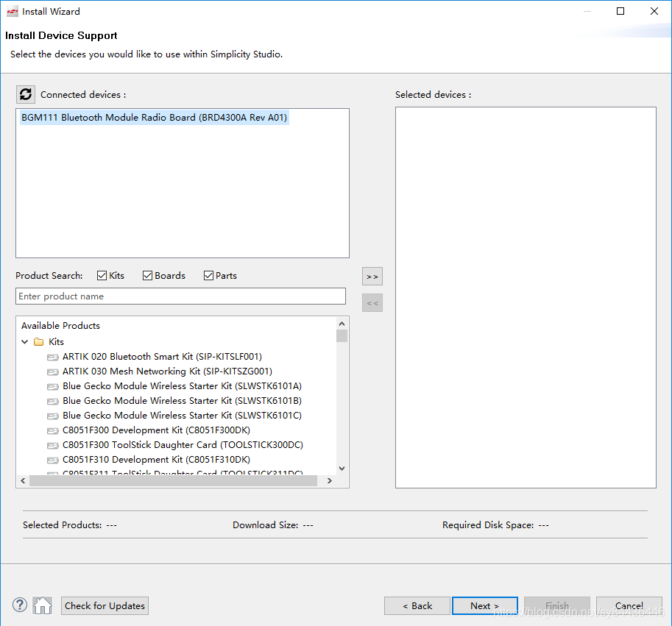Viewport: 672px width, 626px height.
Task: Click the kit icon beside SLWSTK6101B
Action: tap(53, 401)
